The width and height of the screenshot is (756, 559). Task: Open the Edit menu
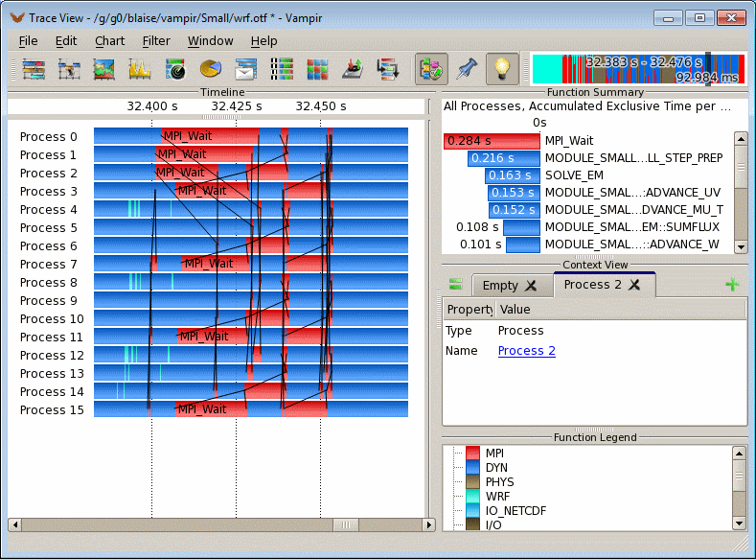coord(66,41)
